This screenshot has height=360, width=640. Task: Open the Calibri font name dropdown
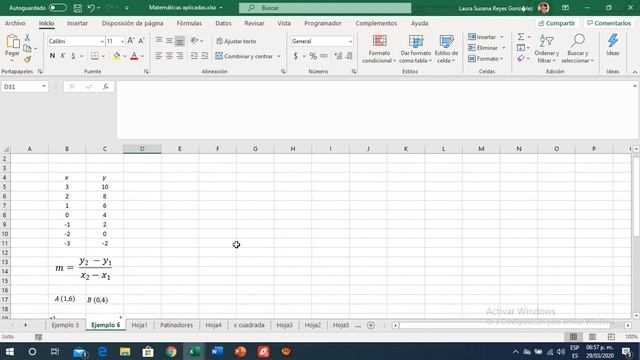tap(102, 41)
